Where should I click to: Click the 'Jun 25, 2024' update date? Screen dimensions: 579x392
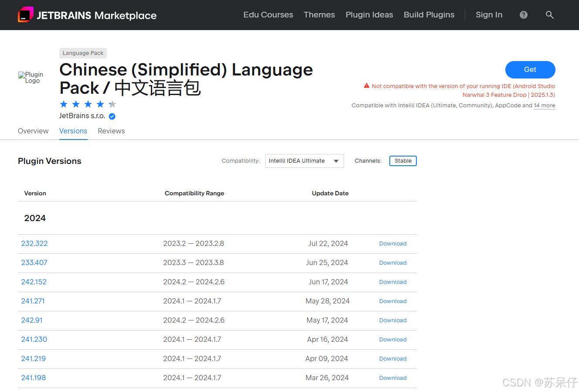point(327,262)
